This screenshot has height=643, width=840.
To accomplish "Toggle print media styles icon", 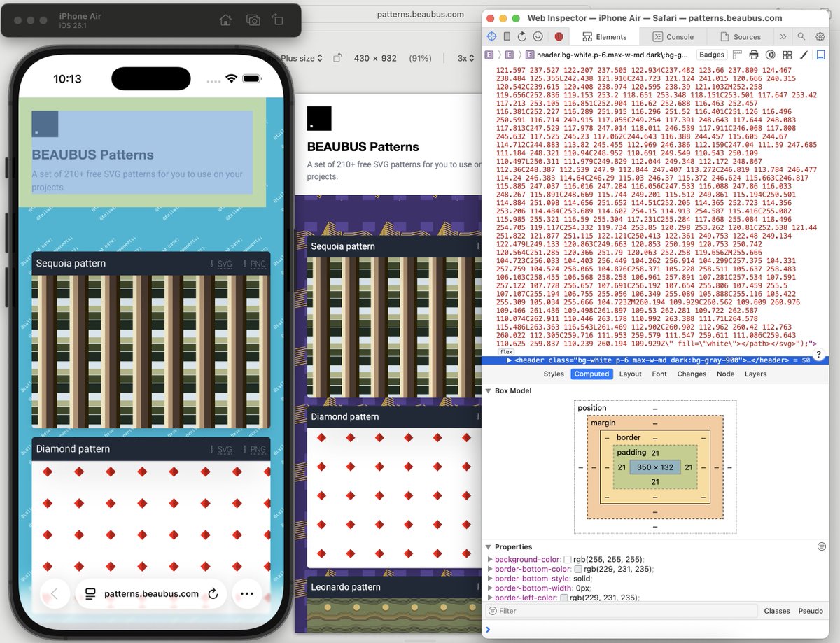I will click(x=754, y=55).
